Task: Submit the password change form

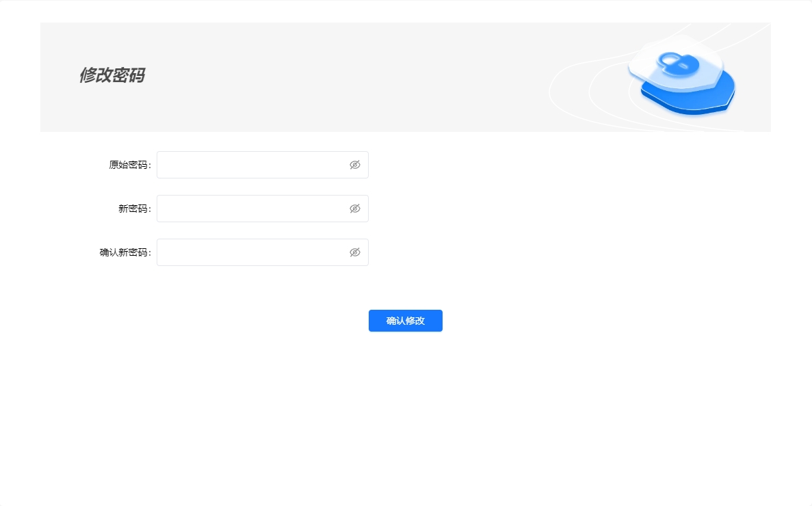Action: pos(405,321)
